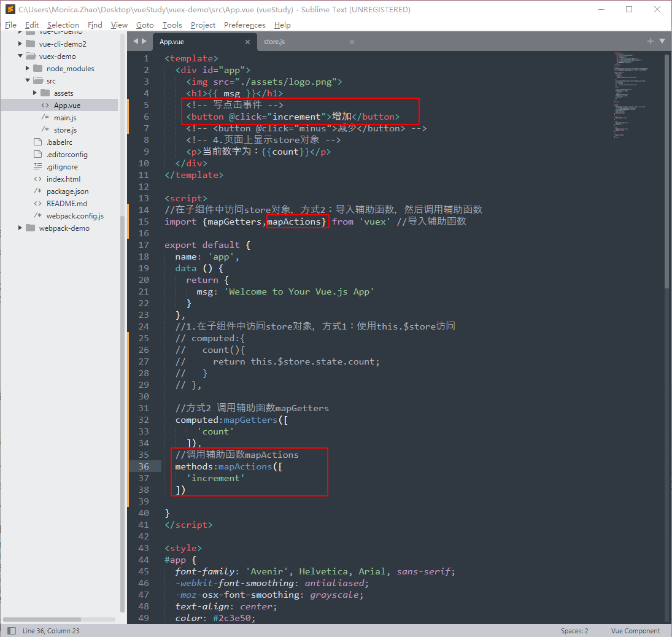Click the Line 36, Column 23 status
672x637 pixels.
(51, 631)
